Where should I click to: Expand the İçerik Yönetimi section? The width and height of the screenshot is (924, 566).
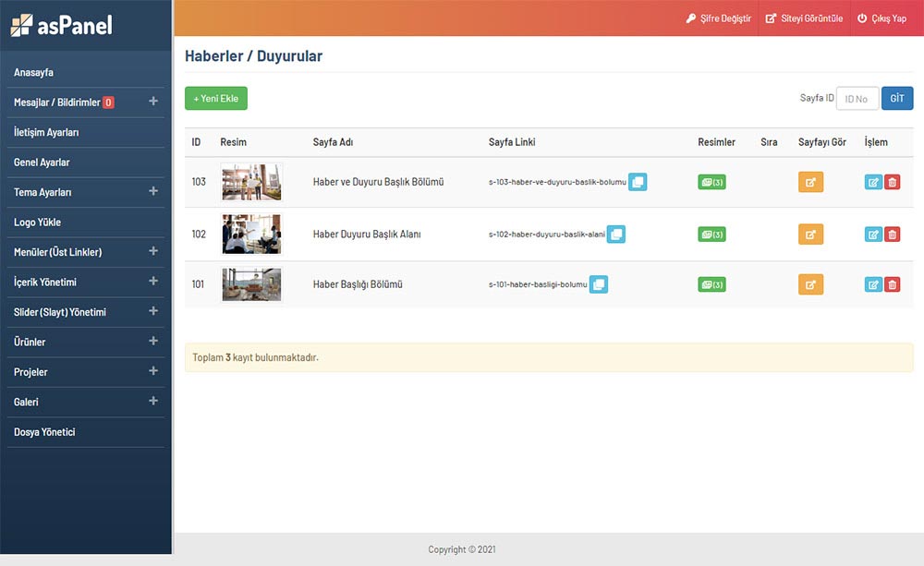pyautogui.click(x=153, y=281)
